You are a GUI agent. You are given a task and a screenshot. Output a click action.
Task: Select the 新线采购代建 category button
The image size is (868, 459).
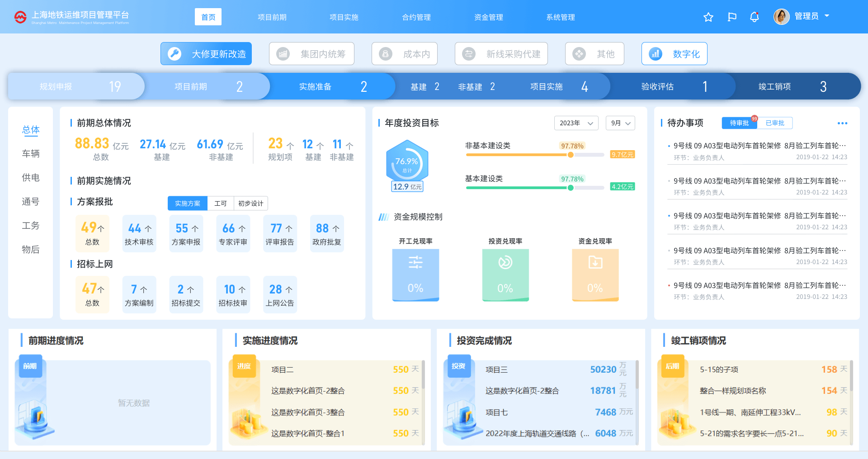pyautogui.click(x=501, y=54)
